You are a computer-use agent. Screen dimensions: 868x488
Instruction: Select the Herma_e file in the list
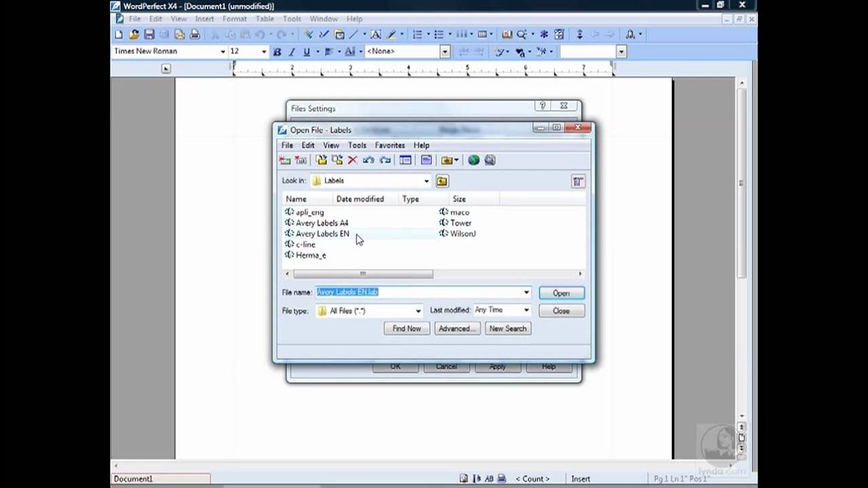pyautogui.click(x=307, y=255)
